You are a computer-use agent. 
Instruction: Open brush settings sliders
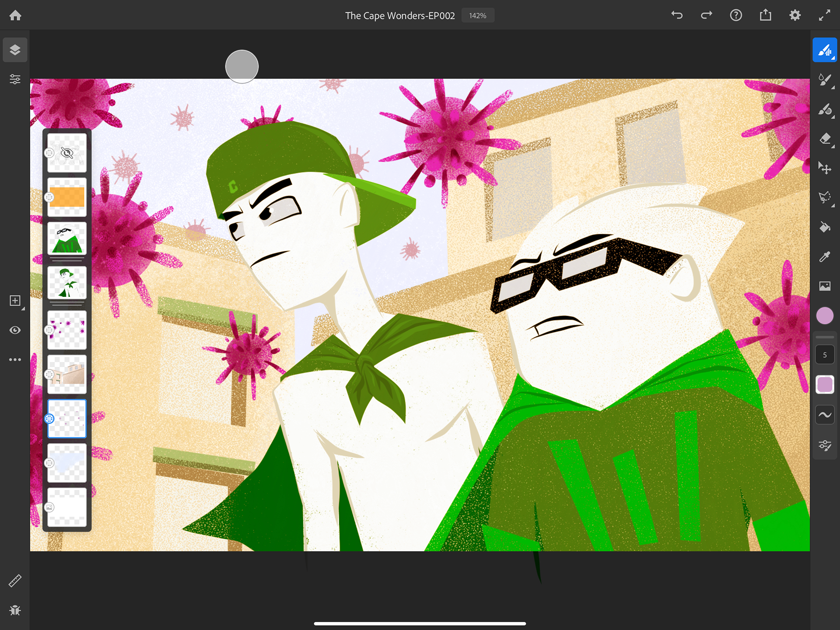tap(824, 445)
